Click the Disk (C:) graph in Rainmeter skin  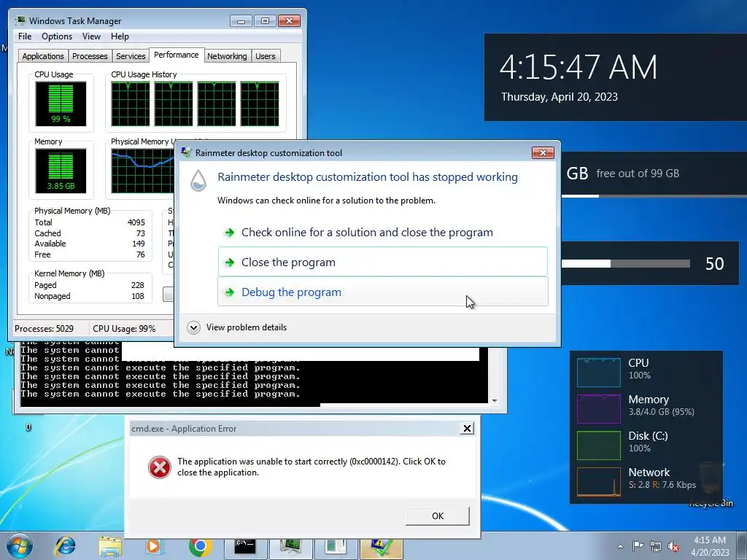[x=599, y=446]
